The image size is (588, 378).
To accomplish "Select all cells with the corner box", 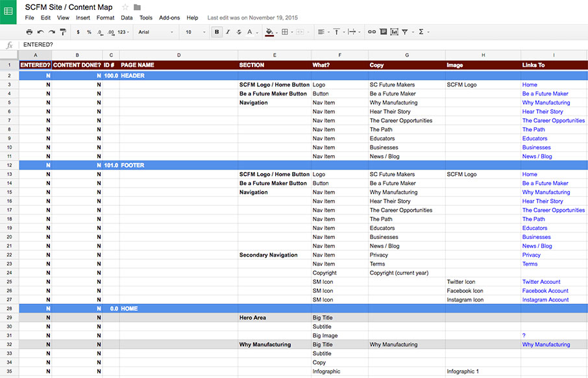I will tap(9, 55).
